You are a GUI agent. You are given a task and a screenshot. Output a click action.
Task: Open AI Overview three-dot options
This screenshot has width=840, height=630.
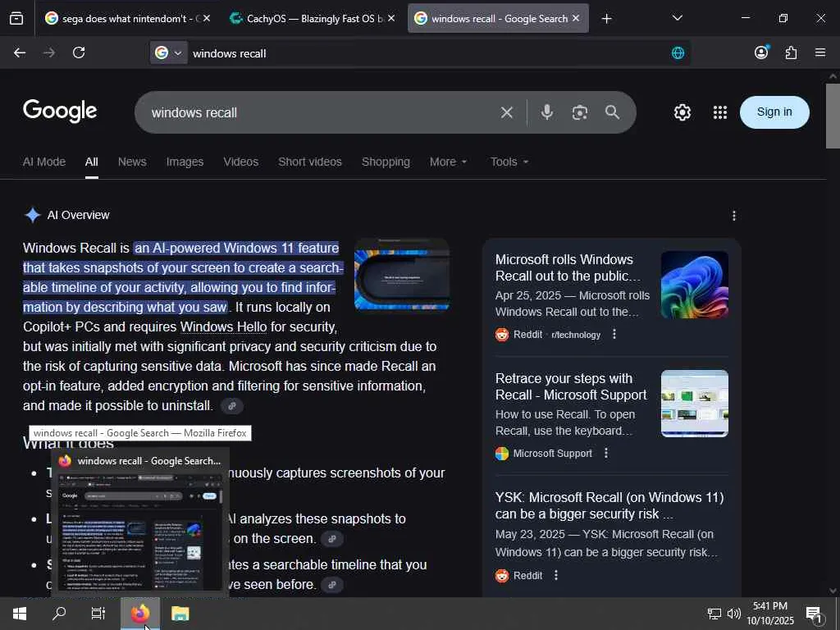[x=734, y=216]
